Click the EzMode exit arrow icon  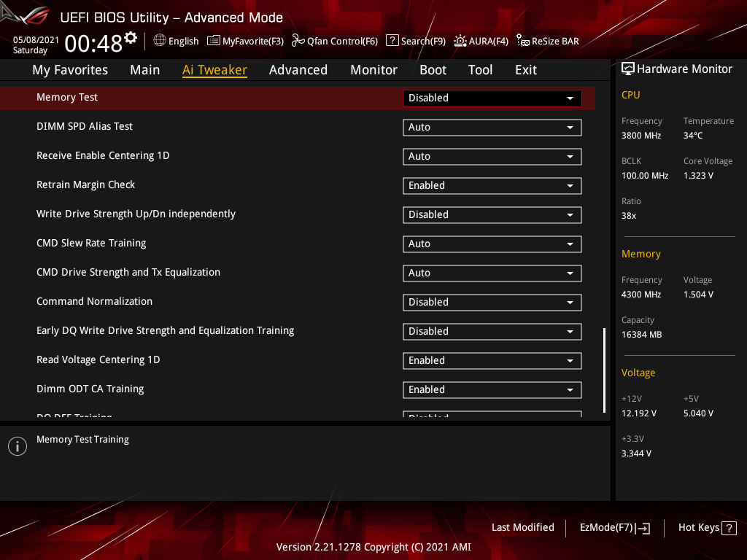(642, 528)
